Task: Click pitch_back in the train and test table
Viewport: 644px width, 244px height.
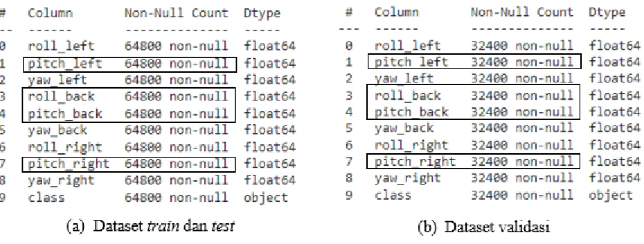Action: tap(65, 114)
